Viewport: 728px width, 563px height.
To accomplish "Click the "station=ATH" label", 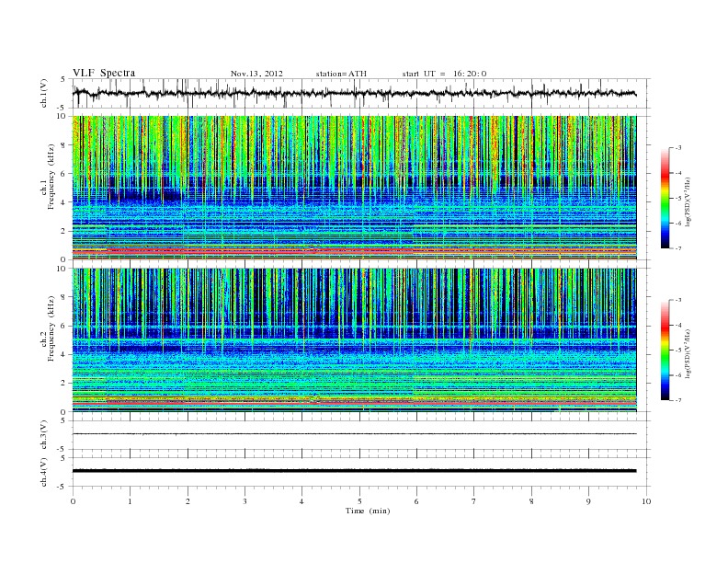I will click(x=341, y=74).
